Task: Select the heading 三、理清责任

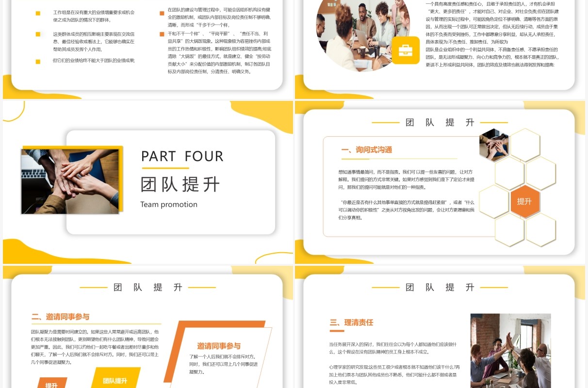Action: tap(352, 322)
